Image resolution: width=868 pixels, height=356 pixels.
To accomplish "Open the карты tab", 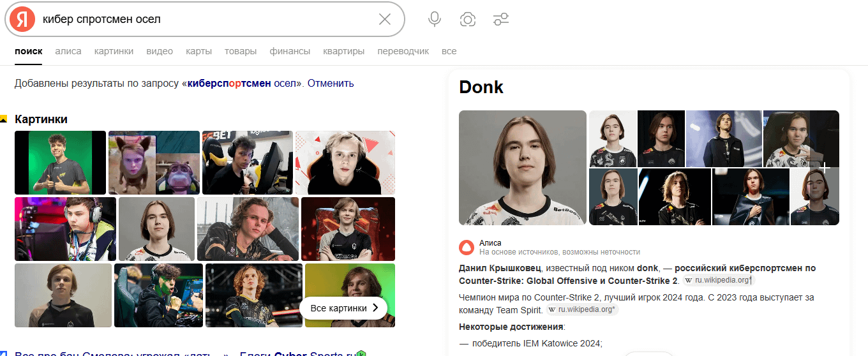I will [x=198, y=51].
